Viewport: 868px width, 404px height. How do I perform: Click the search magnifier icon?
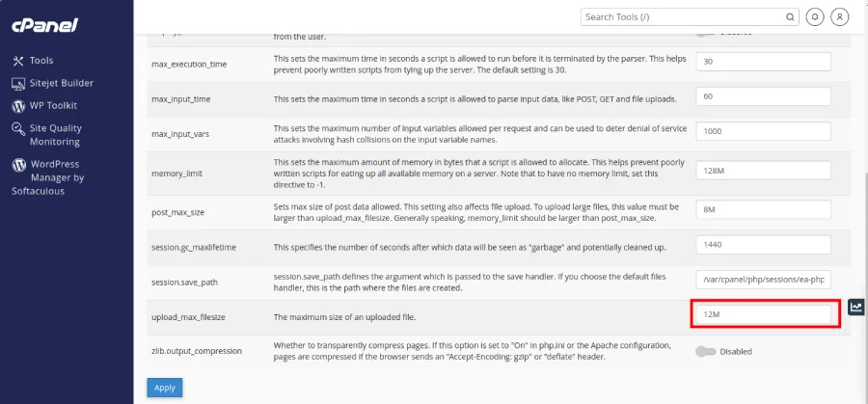coord(789,16)
